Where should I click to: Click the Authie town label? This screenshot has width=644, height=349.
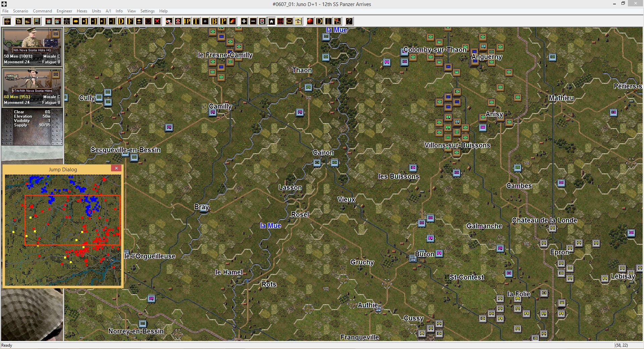(368, 305)
